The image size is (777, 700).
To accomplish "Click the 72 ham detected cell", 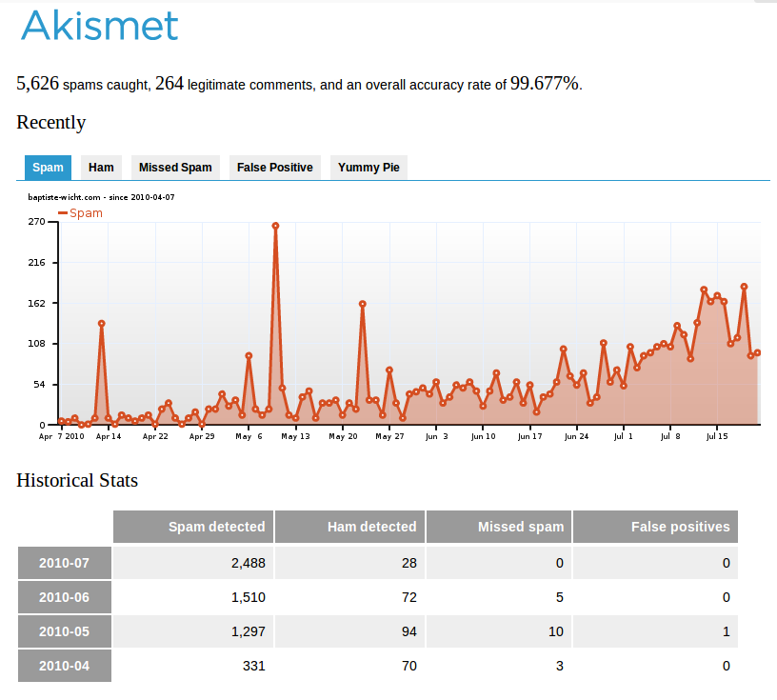I will point(349,597).
